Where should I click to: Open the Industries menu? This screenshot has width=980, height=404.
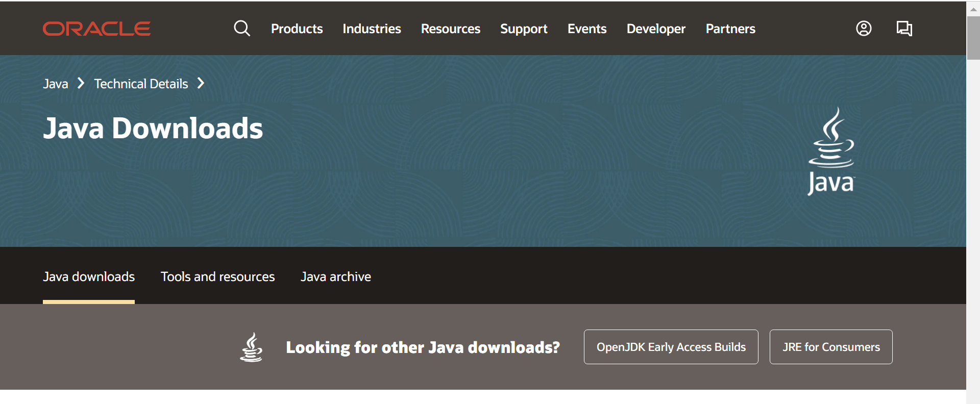click(372, 29)
